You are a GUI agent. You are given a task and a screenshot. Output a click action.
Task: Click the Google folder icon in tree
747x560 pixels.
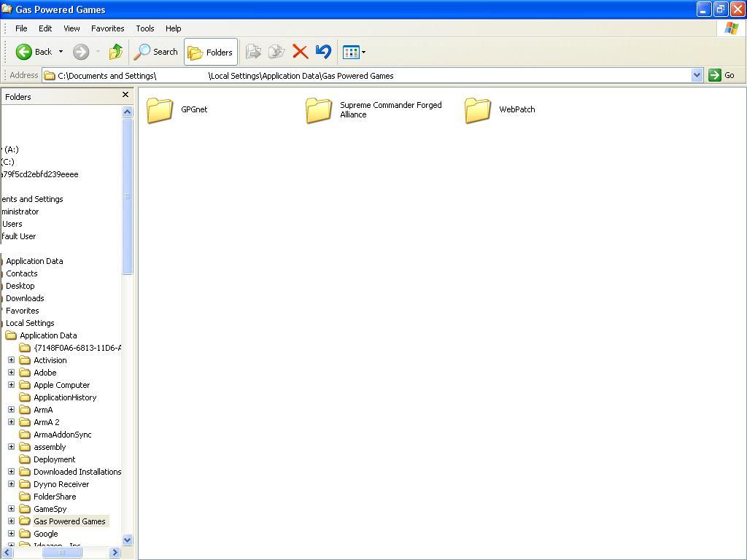[x=25, y=533]
